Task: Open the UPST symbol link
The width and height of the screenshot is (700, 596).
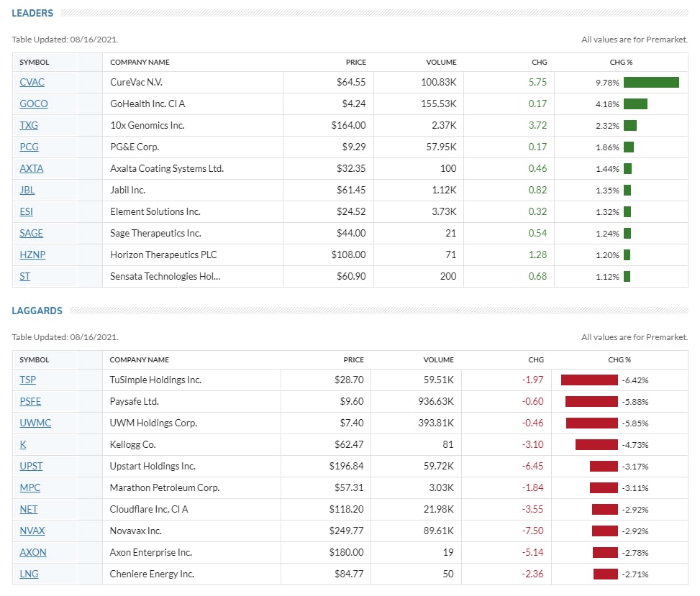Action: [31, 466]
